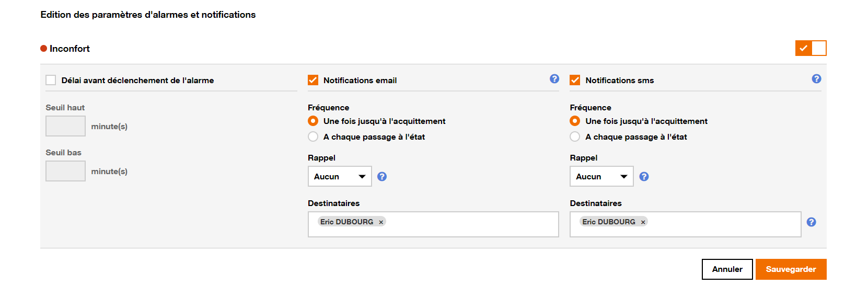Click the Seuil haut minutes field

[x=65, y=126]
